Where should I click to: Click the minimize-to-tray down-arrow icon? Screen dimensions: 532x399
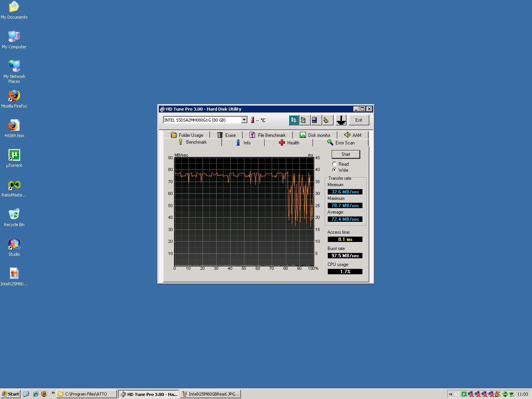click(x=341, y=120)
